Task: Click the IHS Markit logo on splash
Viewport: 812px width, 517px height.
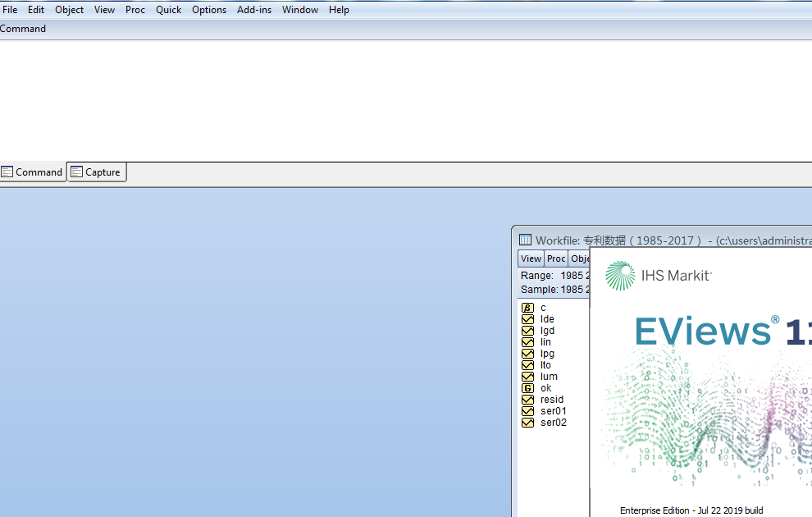Action: (658, 275)
